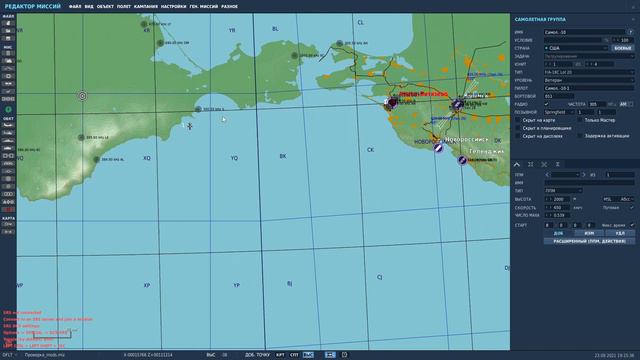
Task: Toggle the Путевая speed checkbox
Action: pyautogui.click(x=631, y=208)
